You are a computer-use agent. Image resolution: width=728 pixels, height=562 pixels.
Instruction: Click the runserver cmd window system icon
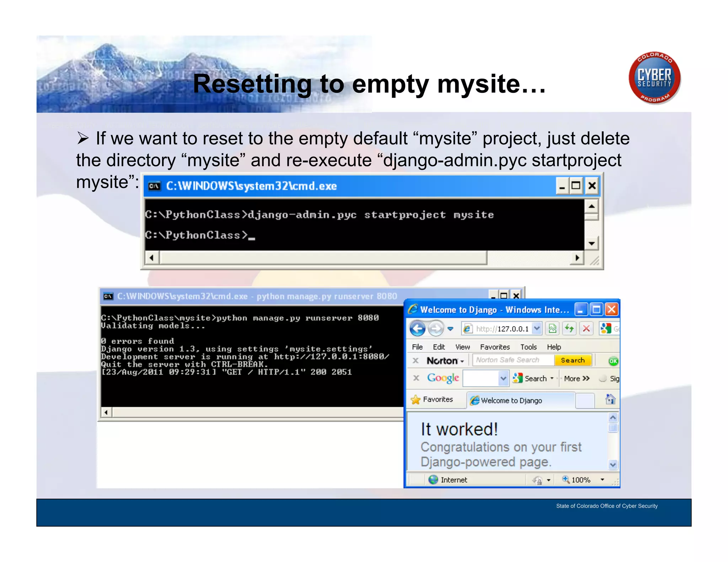click(108, 296)
